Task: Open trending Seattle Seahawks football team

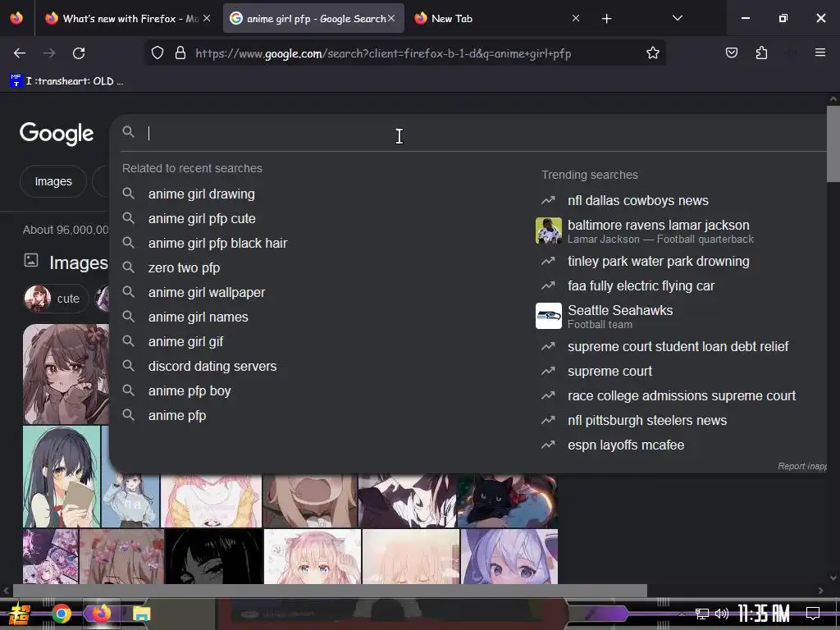Action: 620,316
